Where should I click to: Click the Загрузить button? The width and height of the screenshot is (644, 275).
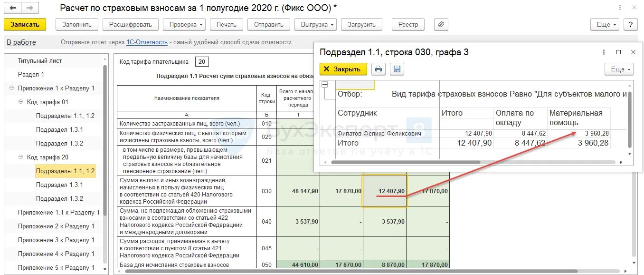tap(362, 25)
